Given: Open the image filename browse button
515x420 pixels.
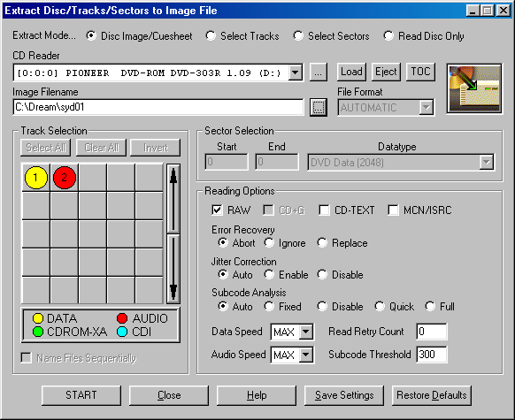Looking at the screenshot, I should pos(319,107).
